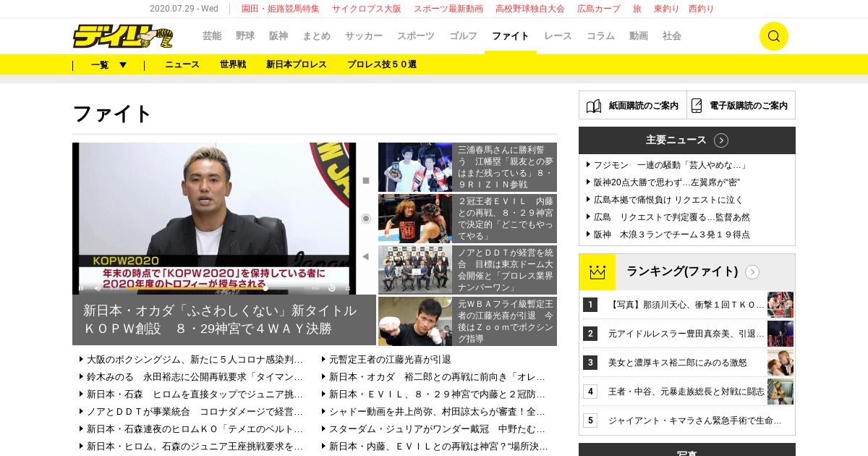Click the newspaper book icon for 紙面購読
This screenshot has height=456, width=868.
point(594,106)
